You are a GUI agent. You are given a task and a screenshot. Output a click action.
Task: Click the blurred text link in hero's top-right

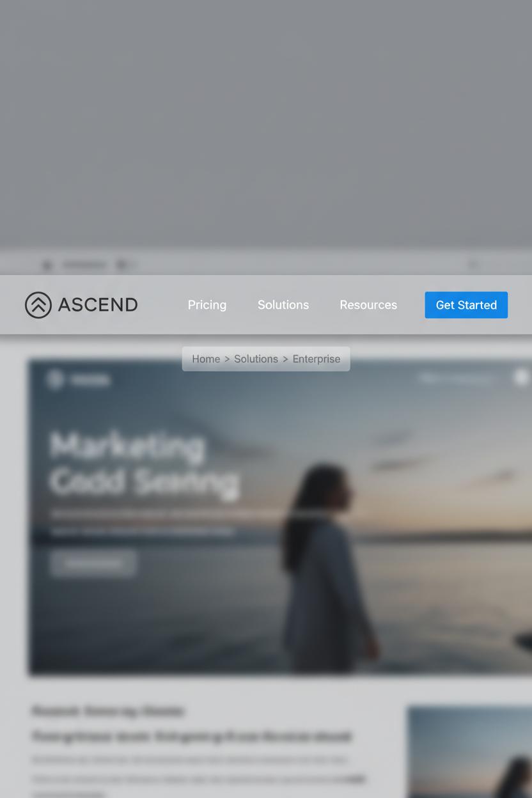(x=458, y=379)
